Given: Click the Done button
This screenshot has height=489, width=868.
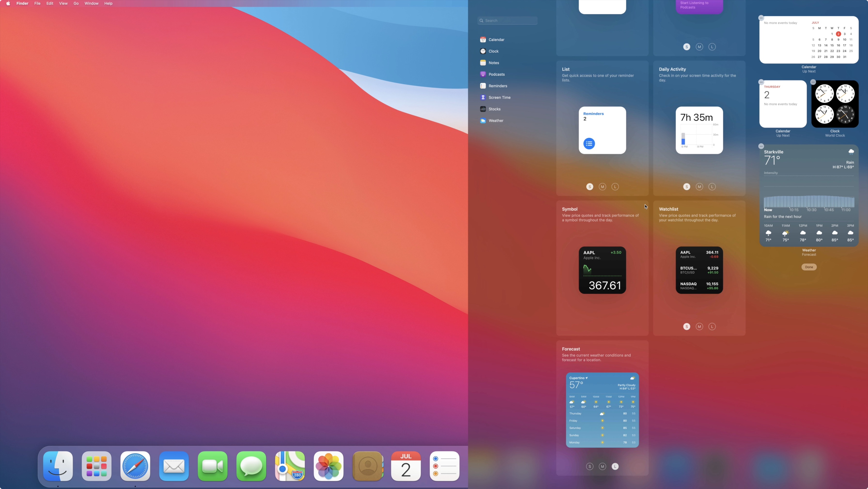Looking at the screenshot, I should 809,267.
